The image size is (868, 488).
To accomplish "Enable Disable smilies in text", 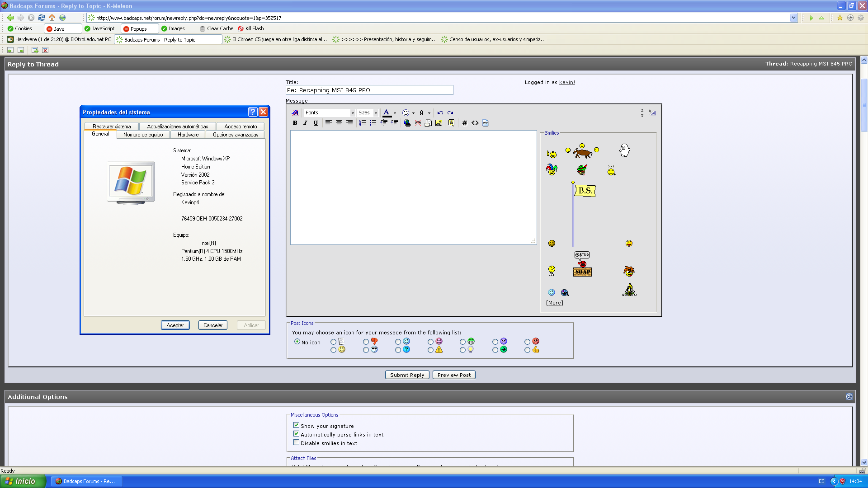I will point(296,442).
